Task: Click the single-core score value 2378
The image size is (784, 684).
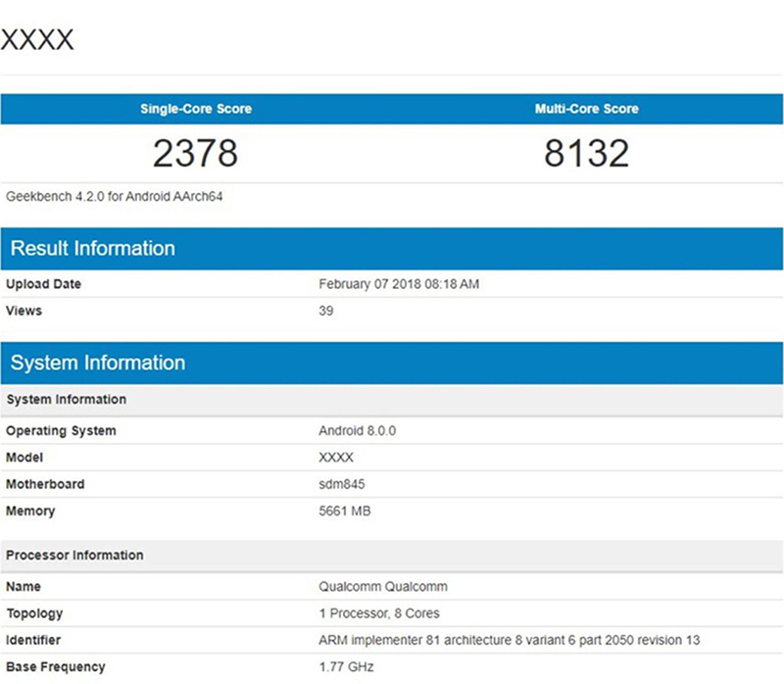Action: (194, 153)
